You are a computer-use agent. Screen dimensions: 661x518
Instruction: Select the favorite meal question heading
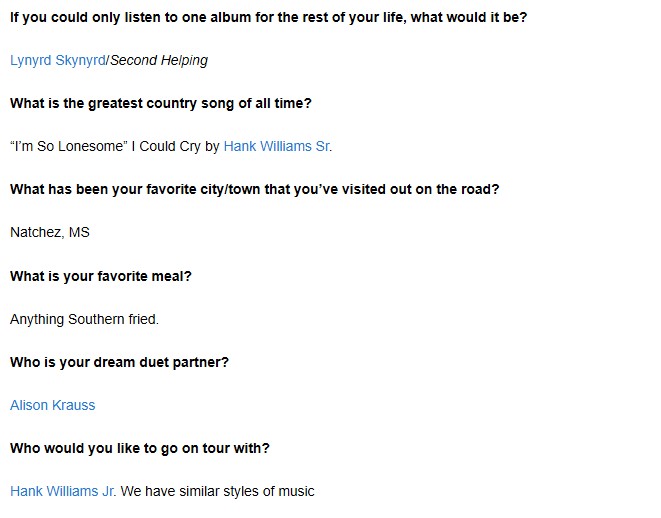click(101, 276)
